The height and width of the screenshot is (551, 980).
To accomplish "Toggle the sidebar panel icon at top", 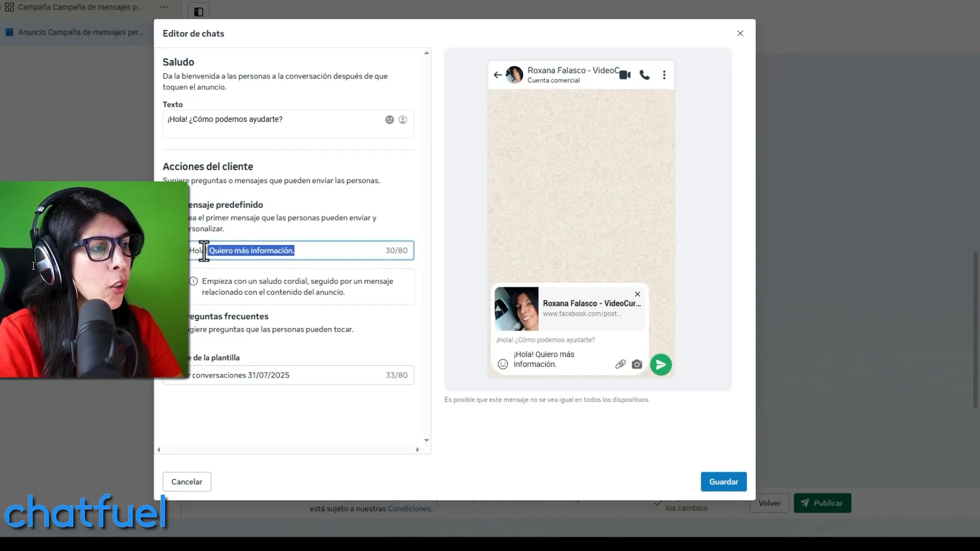I will coord(199,11).
